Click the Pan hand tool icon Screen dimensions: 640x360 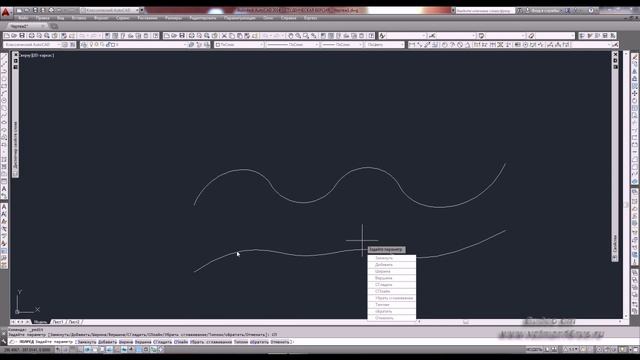291,36
